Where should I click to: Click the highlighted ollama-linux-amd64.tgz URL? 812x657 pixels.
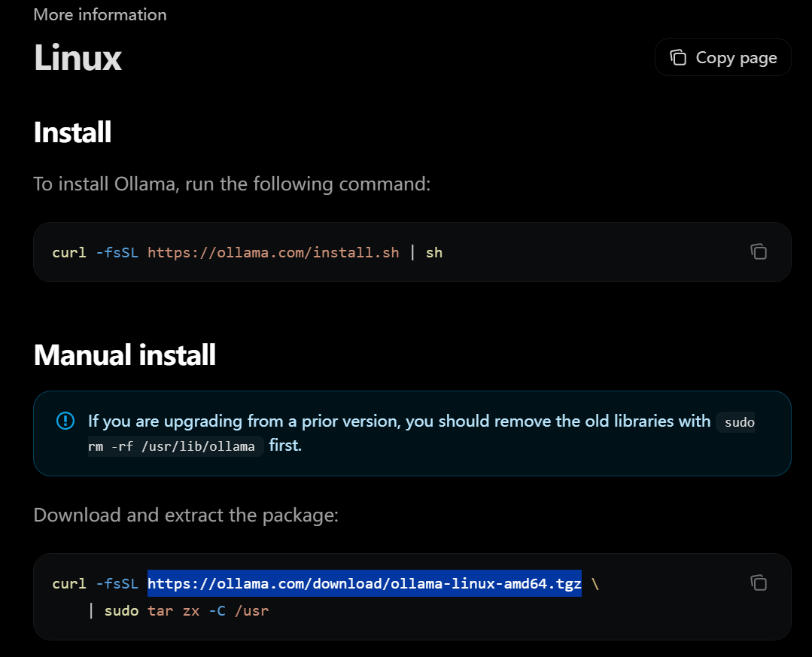coord(364,583)
